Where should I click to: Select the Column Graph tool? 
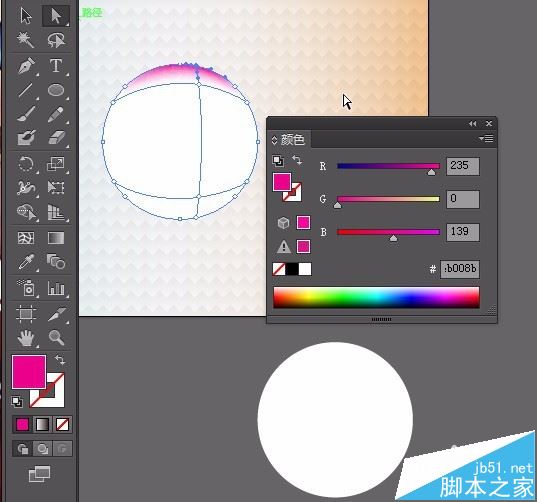56,288
